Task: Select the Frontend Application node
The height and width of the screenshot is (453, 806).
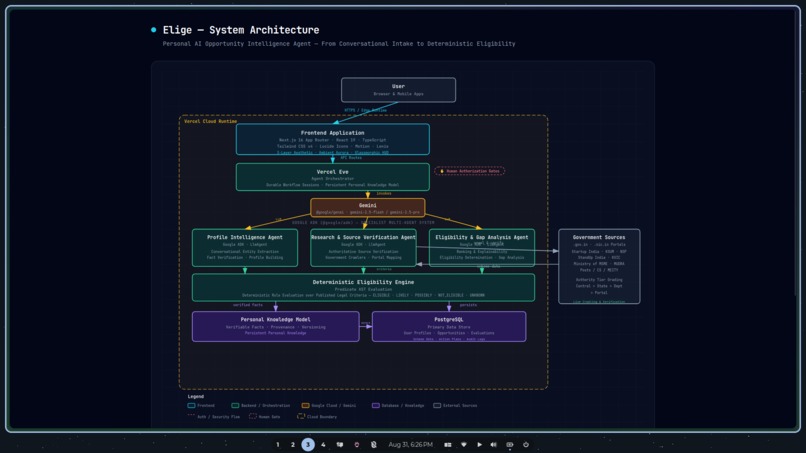Action: pyautogui.click(x=333, y=139)
